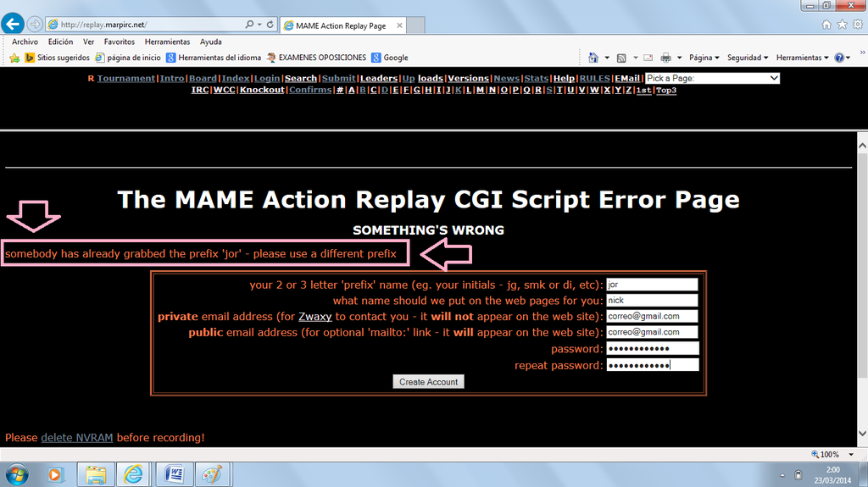Image resolution: width=868 pixels, height=487 pixels.
Task: Open Microsoft Word from taskbar
Action: [x=175, y=475]
